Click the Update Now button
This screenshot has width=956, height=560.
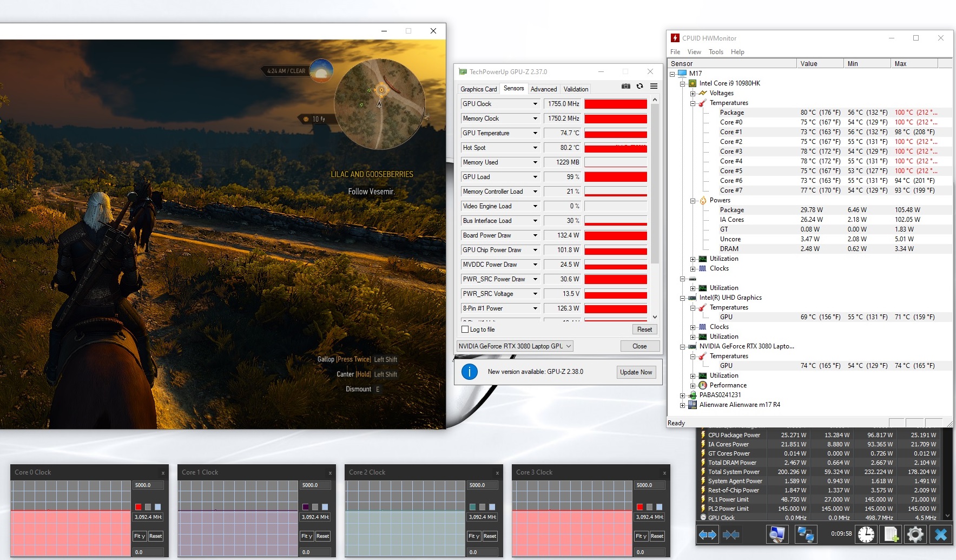636,372
